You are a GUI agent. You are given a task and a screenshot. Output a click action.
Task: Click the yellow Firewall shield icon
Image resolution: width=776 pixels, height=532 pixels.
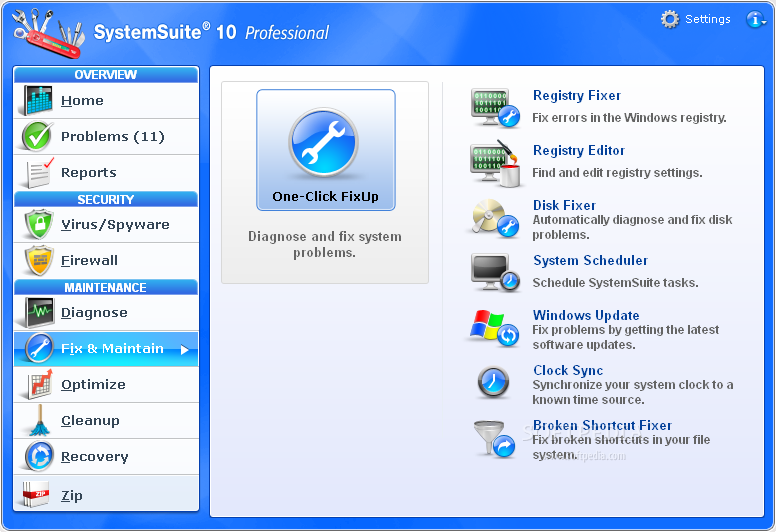tap(39, 260)
